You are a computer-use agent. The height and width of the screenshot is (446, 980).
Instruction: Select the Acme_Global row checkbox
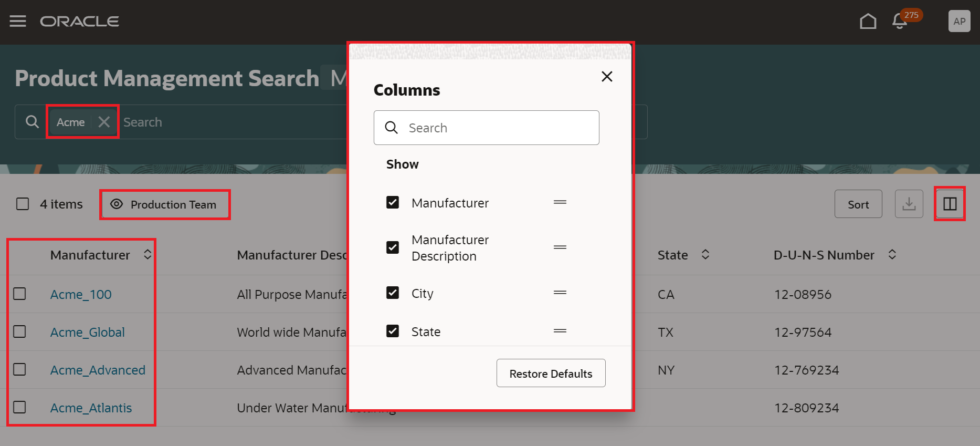pos(19,331)
